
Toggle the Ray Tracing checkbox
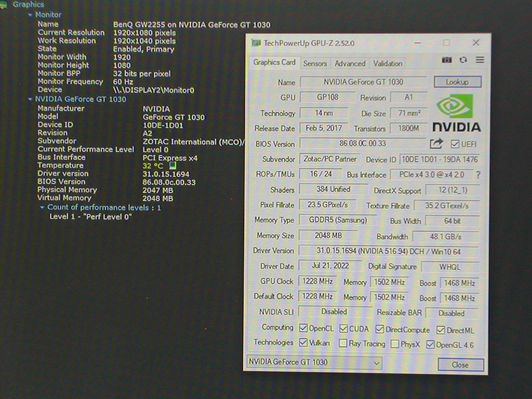click(x=343, y=343)
